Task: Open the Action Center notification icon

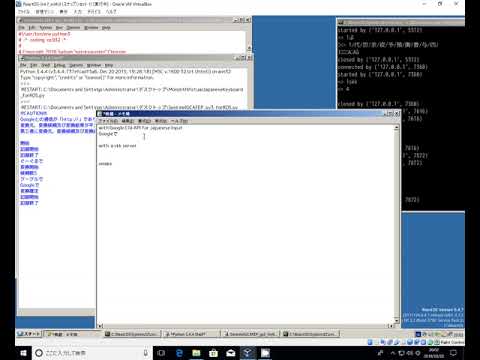Action: coord(453,353)
